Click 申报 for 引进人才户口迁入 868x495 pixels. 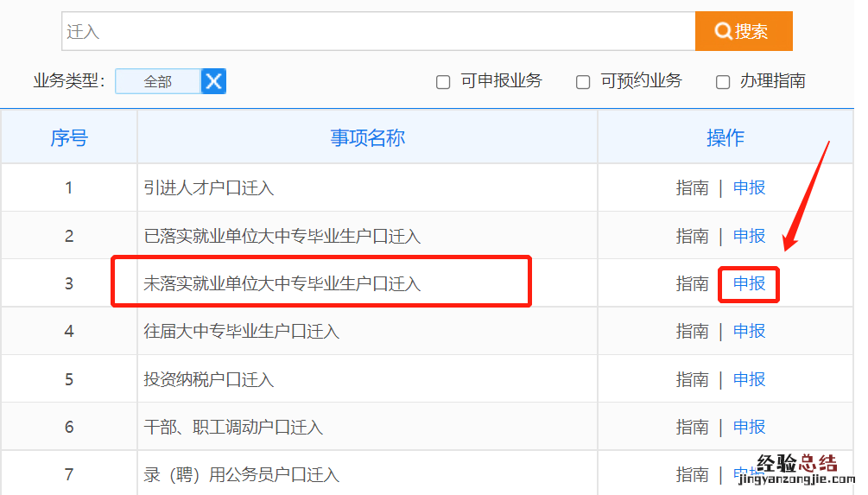coord(749,187)
